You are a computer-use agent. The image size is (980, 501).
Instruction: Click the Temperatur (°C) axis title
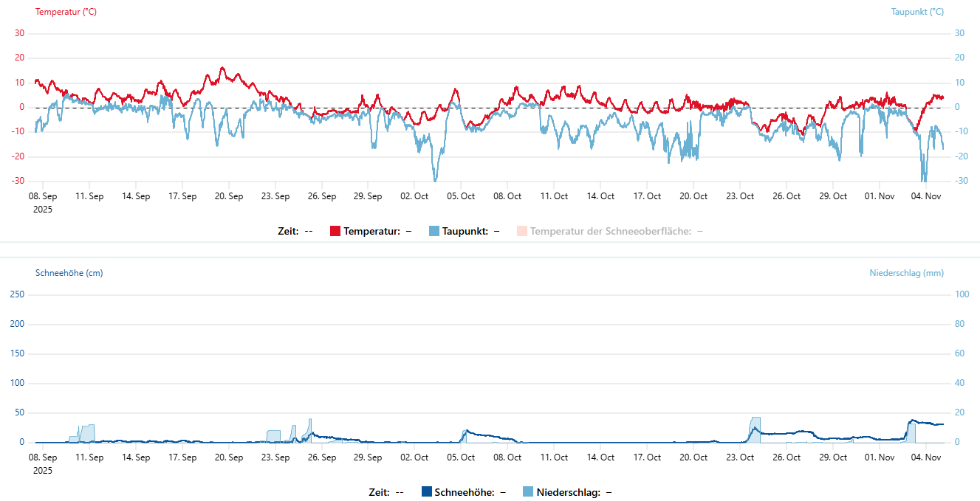[x=66, y=12]
